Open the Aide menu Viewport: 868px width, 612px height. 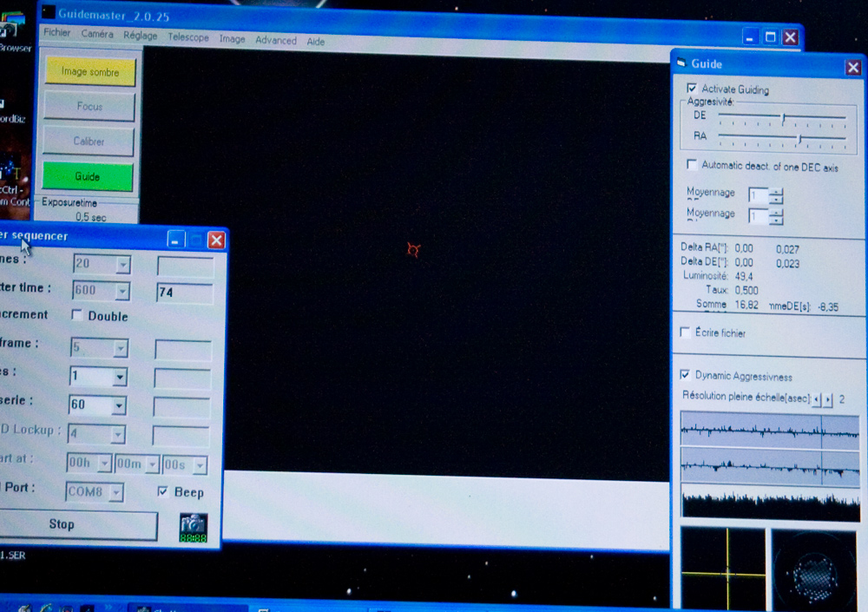point(316,42)
